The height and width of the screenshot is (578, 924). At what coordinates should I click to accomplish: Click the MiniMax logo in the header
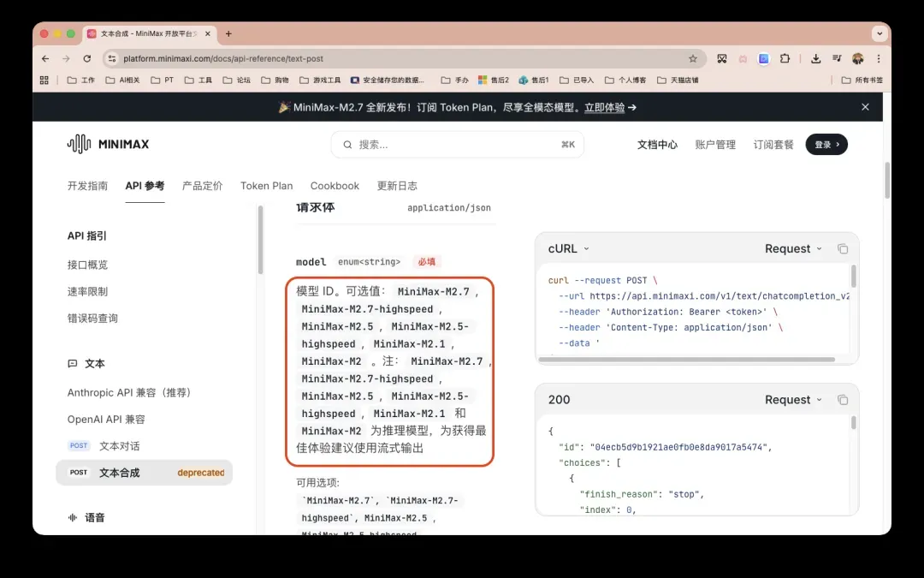pyautogui.click(x=108, y=144)
